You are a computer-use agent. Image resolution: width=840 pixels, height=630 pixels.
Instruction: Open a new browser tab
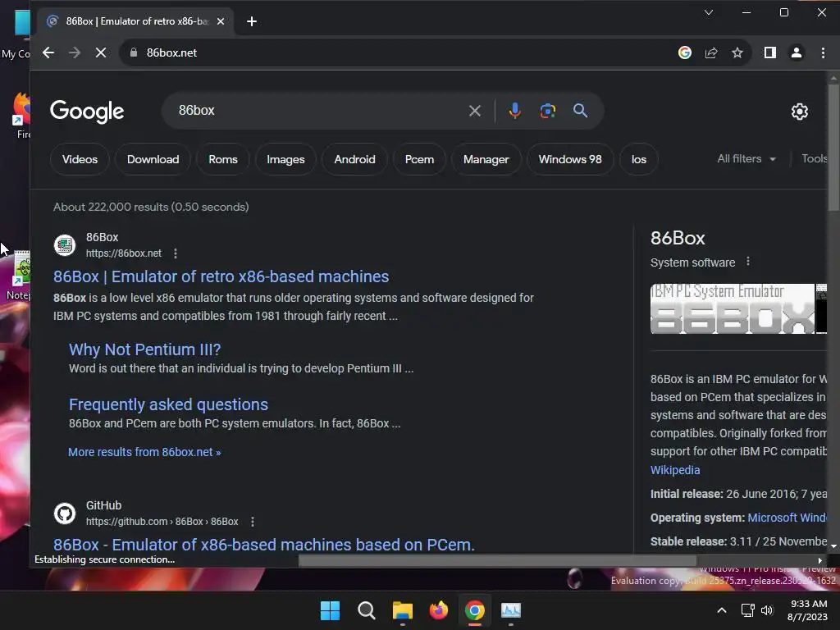[x=252, y=21]
